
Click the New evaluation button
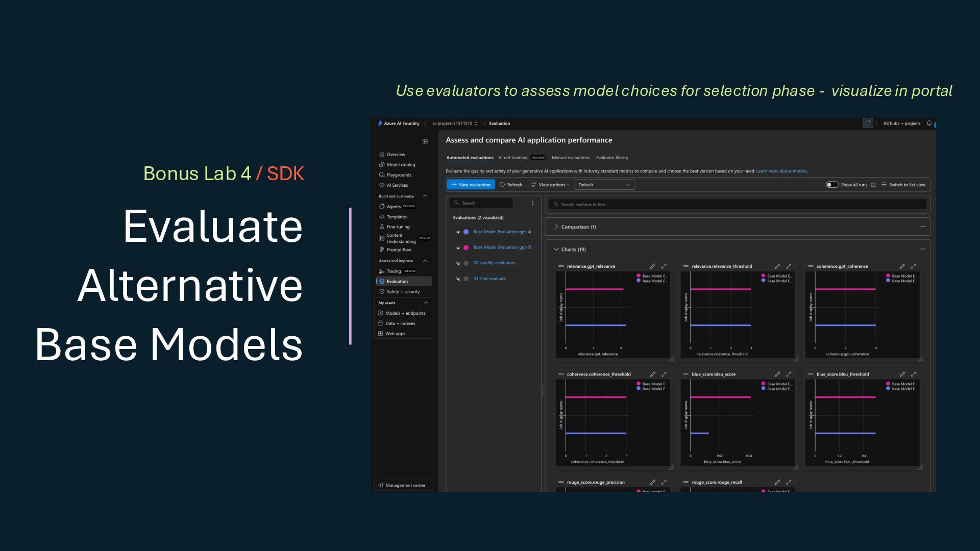point(471,185)
